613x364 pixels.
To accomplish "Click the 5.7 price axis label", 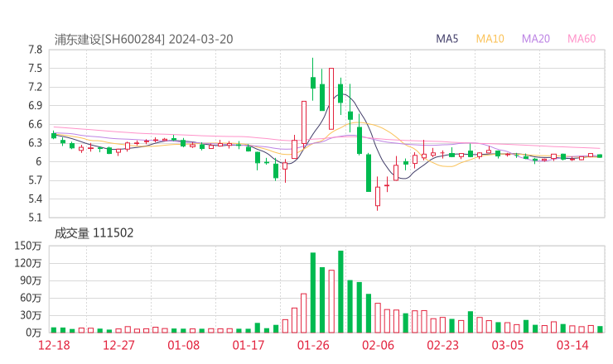I will (x=35, y=180).
